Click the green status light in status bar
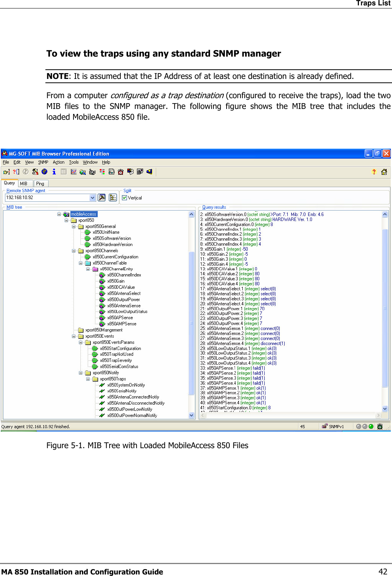Image resolution: width=392 pixels, height=576 pixels. click(371, 426)
